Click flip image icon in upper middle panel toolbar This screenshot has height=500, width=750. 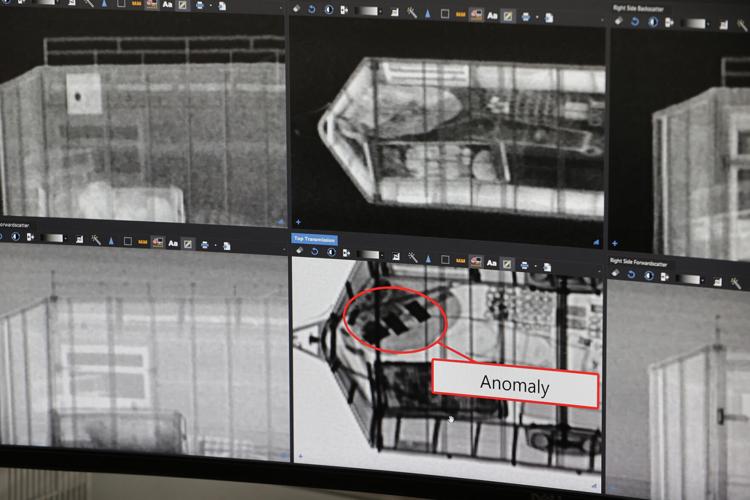[x=344, y=10]
